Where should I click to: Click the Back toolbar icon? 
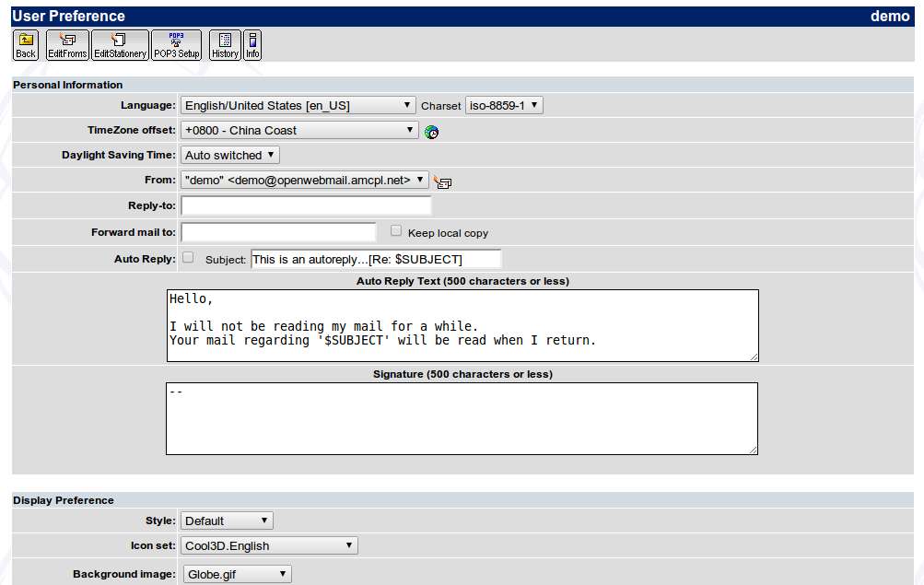[x=26, y=45]
